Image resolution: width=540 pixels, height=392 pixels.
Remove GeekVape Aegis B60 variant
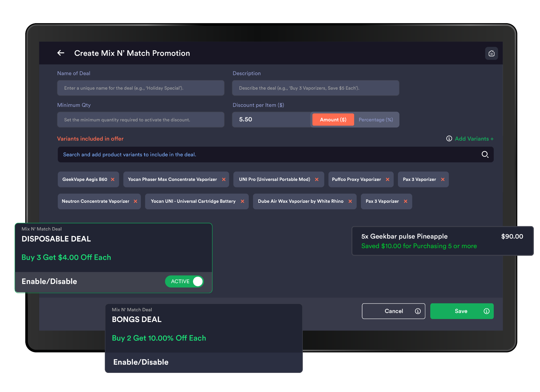coord(113,179)
